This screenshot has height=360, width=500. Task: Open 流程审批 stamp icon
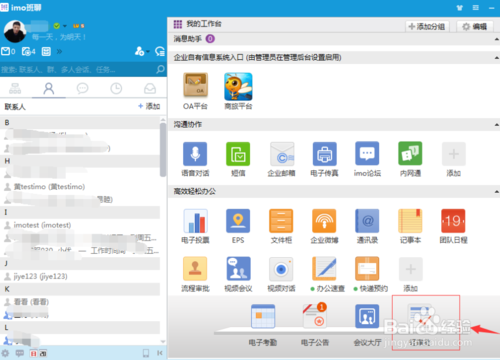point(195,269)
